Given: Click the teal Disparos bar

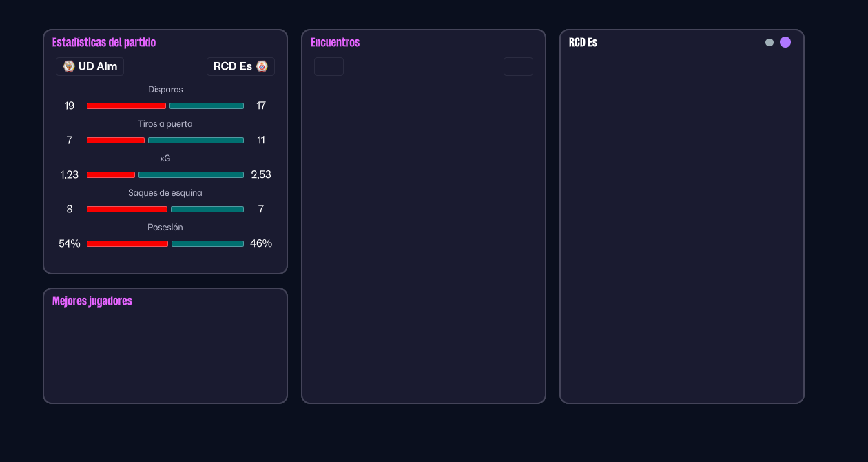Looking at the screenshot, I should tap(207, 106).
